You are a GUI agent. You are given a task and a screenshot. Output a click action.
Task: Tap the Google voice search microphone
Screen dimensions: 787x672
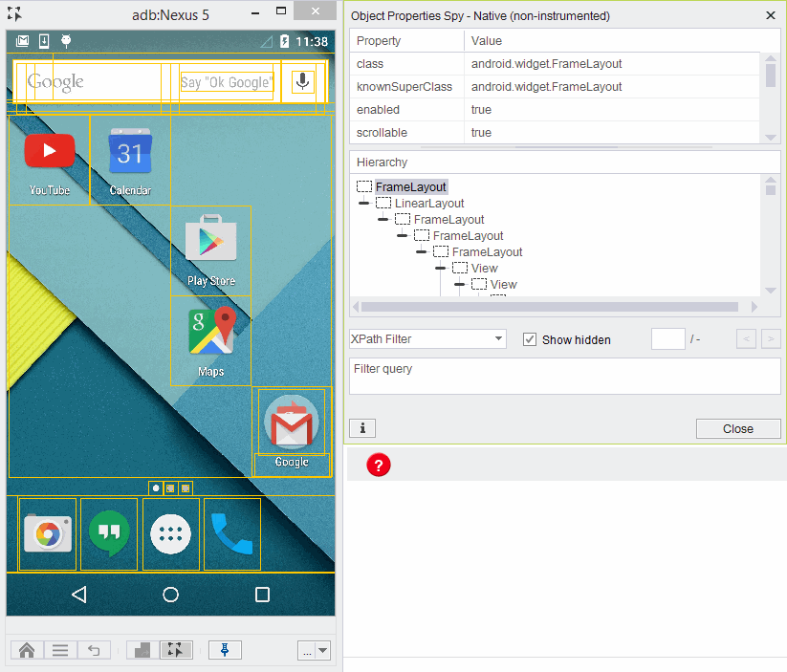302,81
